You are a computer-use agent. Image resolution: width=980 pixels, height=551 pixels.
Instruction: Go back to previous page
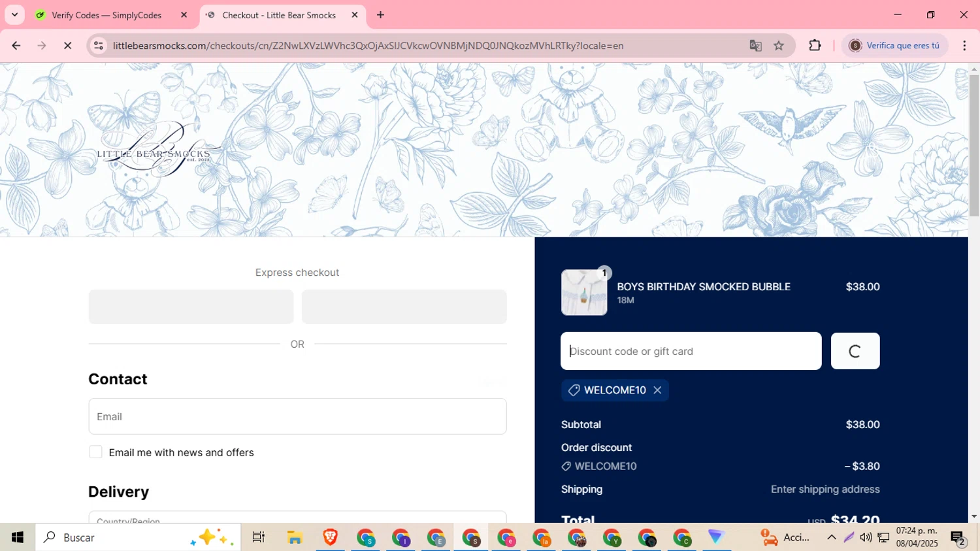[16, 46]
